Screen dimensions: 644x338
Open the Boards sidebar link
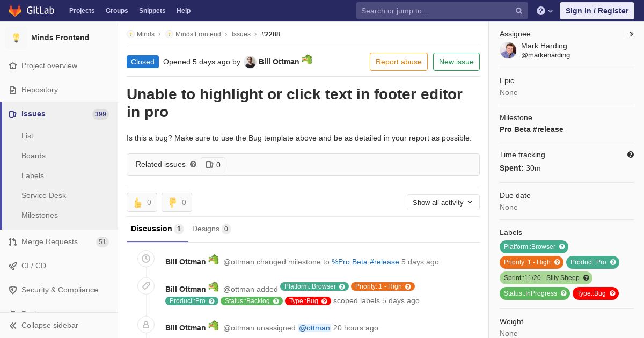click(33, 156)
